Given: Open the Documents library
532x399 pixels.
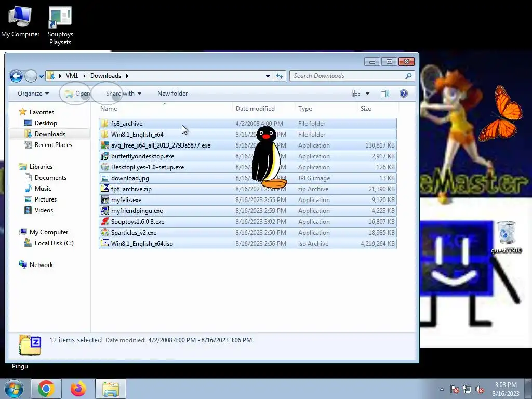Looking at the screenshot, I should tap(50, 178).
